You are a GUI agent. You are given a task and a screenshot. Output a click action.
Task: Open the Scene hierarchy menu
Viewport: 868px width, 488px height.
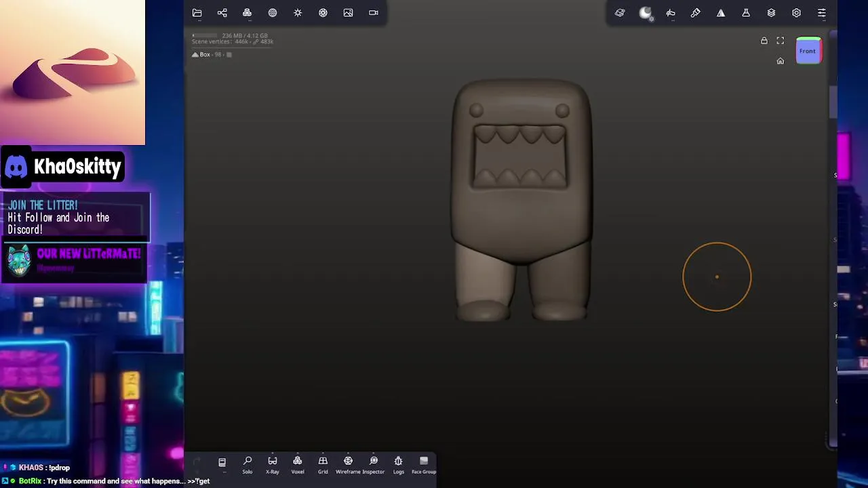222,13
